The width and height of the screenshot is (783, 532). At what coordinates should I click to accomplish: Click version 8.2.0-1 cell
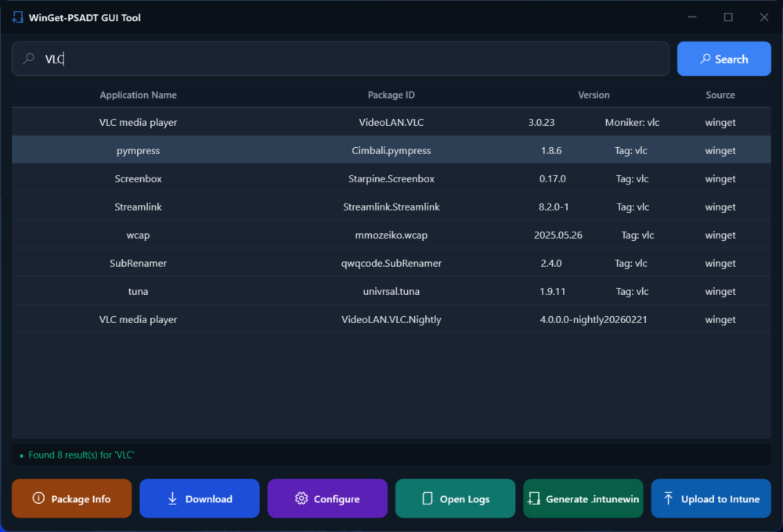pyautogui.click(x=554, y=207)
